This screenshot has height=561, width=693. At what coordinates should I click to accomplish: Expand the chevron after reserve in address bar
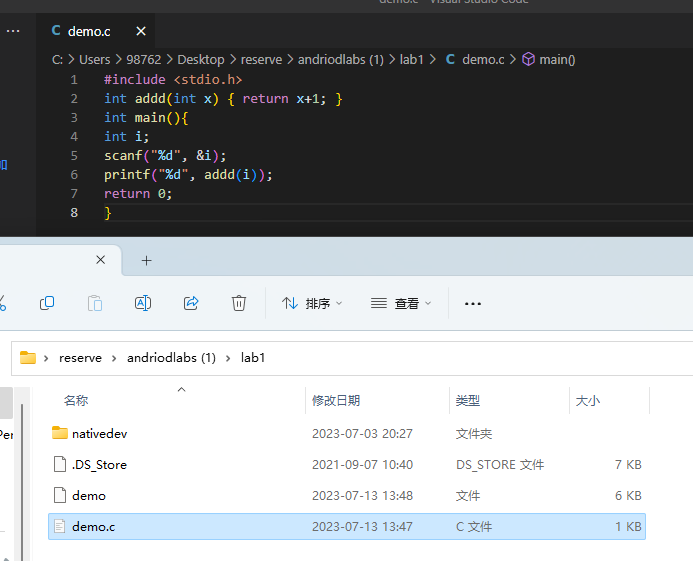pyautogui.click(x=114, y=358)
